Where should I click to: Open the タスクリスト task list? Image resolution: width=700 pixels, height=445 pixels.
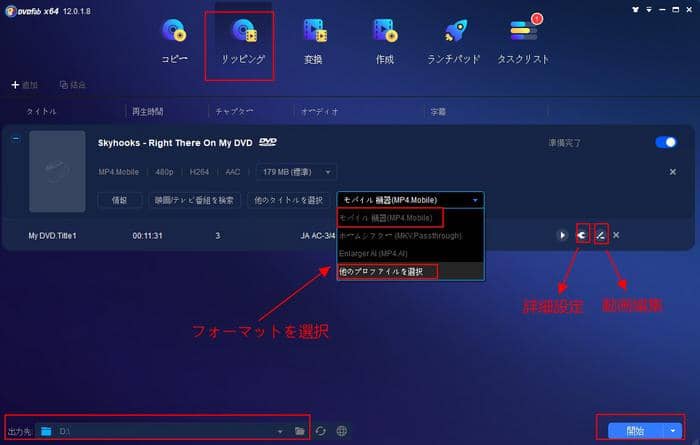523,41
